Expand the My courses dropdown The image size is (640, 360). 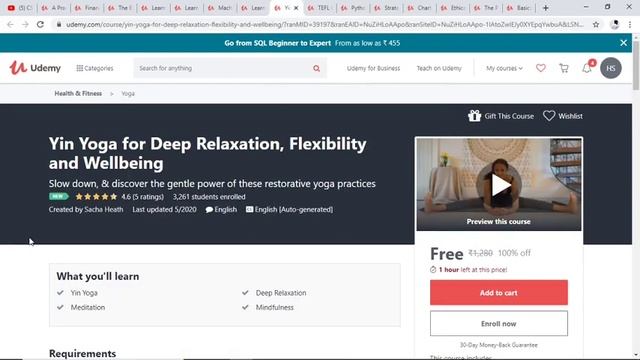coord(504,68)
